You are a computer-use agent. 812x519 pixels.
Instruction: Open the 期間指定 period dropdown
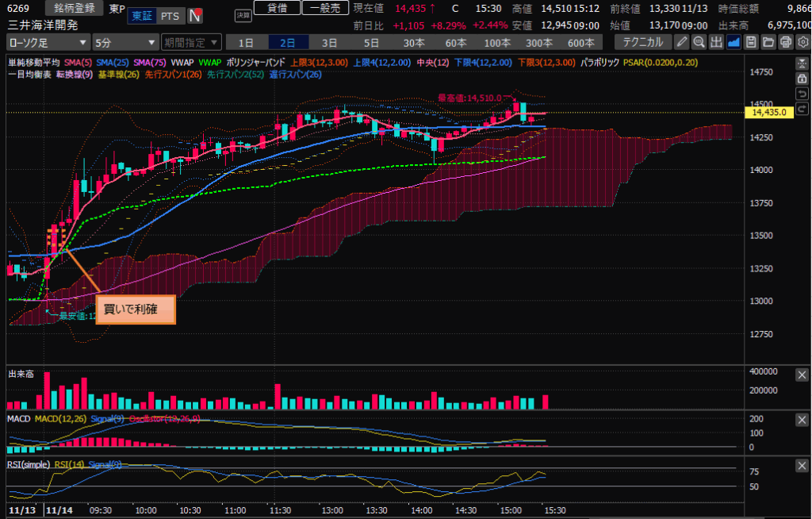point(191,42)
